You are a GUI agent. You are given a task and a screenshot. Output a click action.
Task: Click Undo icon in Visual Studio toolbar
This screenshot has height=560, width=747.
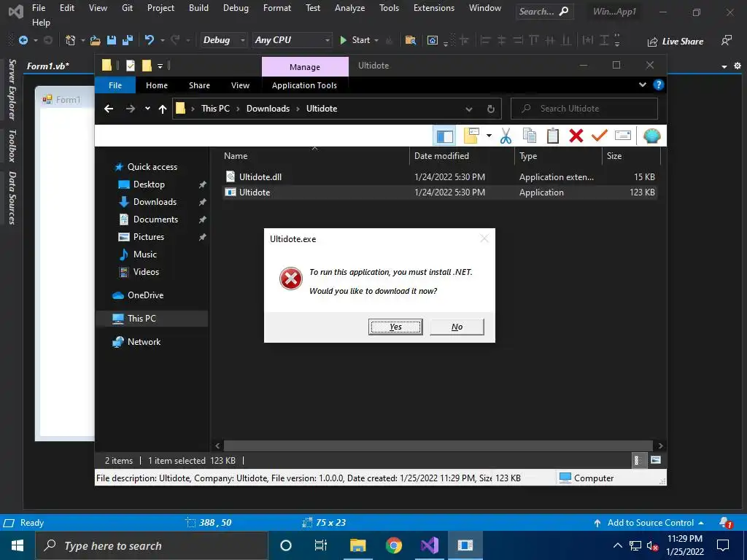150,40
